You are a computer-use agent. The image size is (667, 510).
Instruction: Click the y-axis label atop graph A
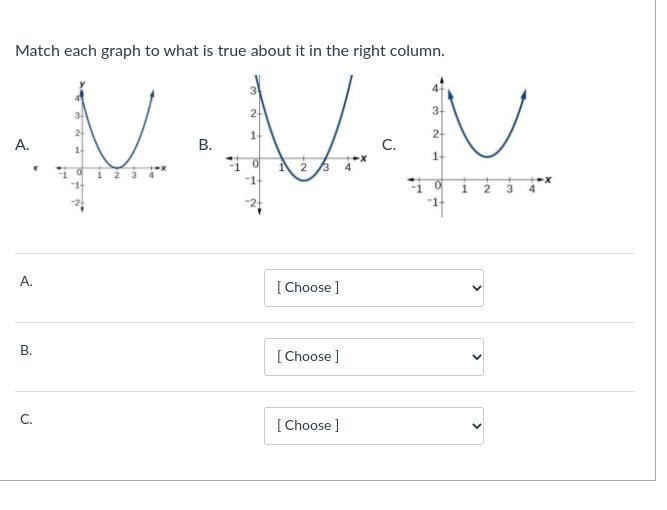(82, 84)
